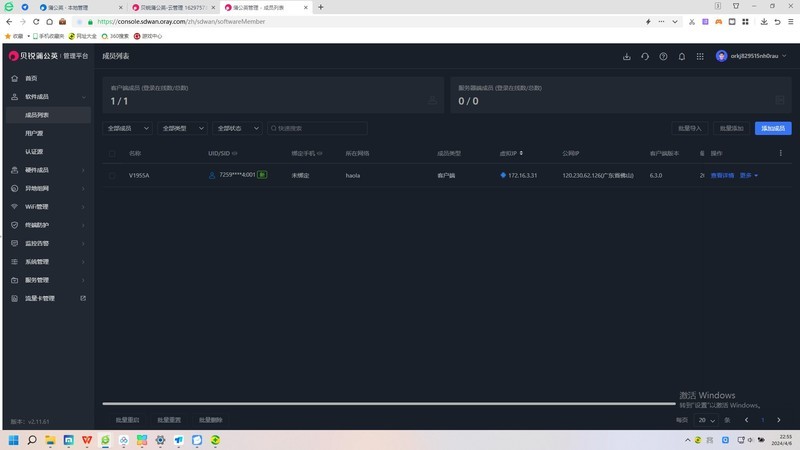800x450 pixels.
Task: Toggle eye icon beside UID/SID column header
Action: tap(235, 153)
